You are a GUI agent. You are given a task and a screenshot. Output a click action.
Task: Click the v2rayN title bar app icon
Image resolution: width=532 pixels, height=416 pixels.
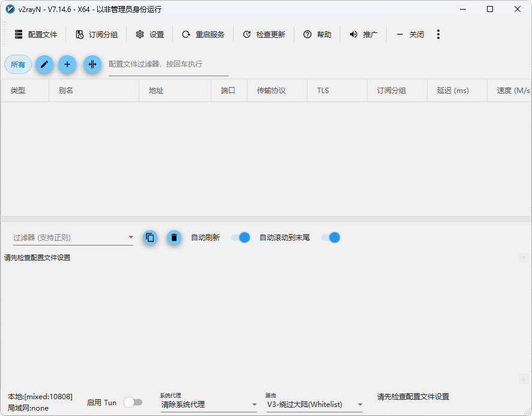[x=11, y=9]
